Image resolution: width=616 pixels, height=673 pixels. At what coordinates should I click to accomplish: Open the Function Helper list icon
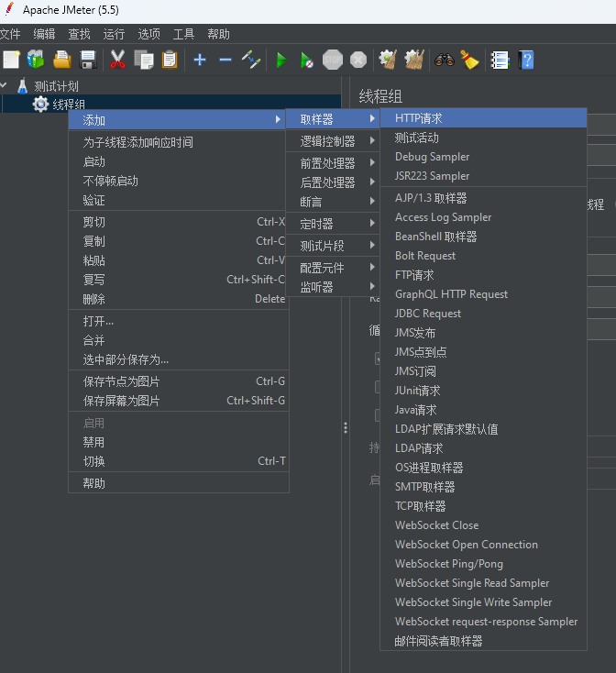500,60
